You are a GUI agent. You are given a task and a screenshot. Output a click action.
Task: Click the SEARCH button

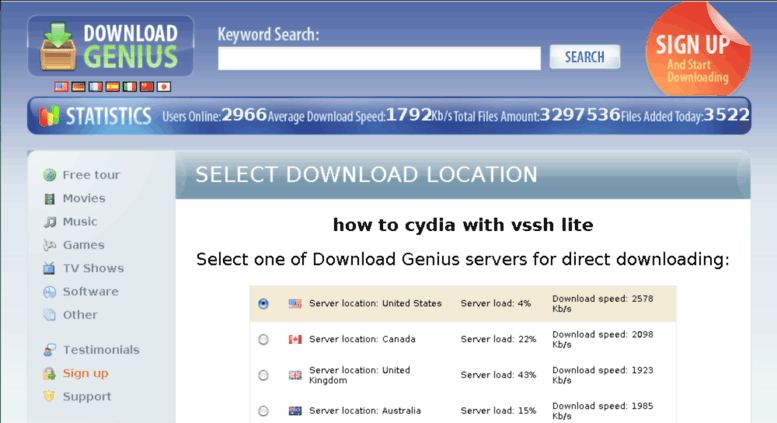coord(585,57)
